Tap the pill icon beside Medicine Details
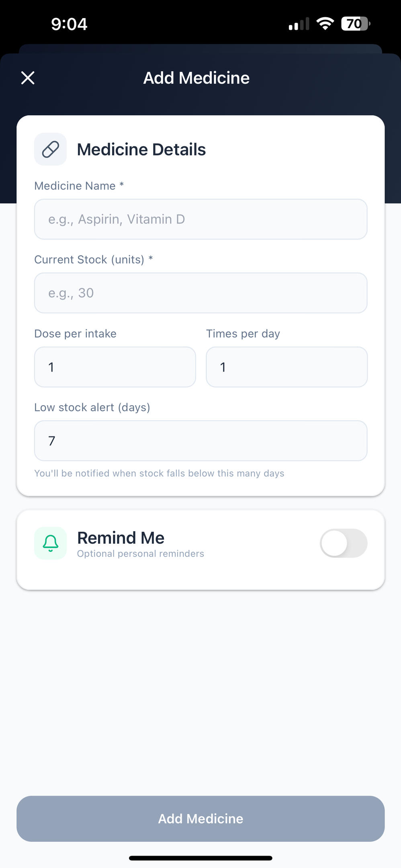The height and width of the screenshot is (868, 401). click(51, 149)
